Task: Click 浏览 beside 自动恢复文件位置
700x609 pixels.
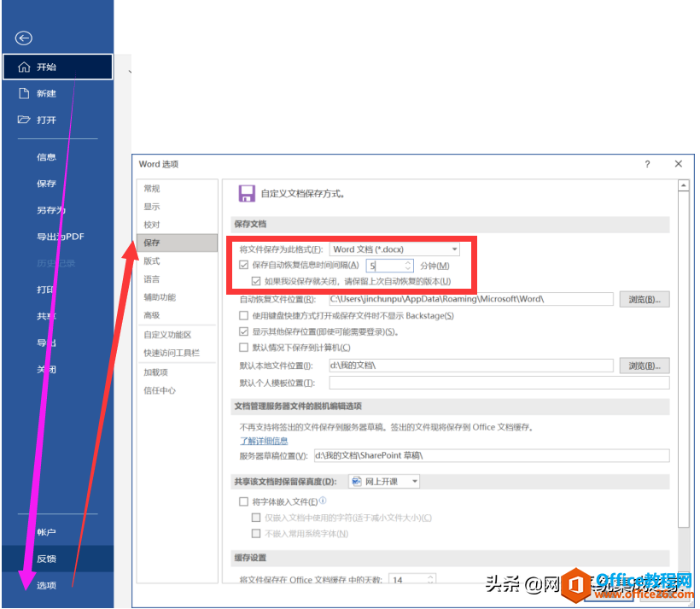Action: (645, 299)
